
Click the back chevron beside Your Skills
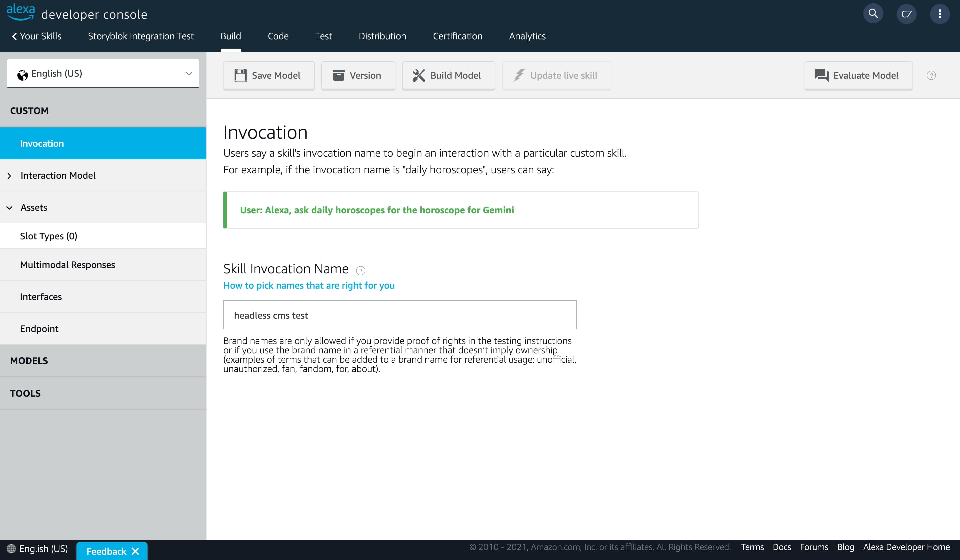(x=14, y=36)
